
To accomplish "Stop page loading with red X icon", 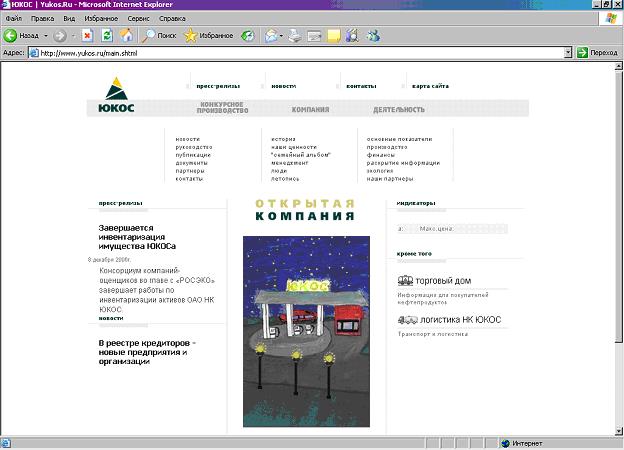I will click(x=87, y=36).
